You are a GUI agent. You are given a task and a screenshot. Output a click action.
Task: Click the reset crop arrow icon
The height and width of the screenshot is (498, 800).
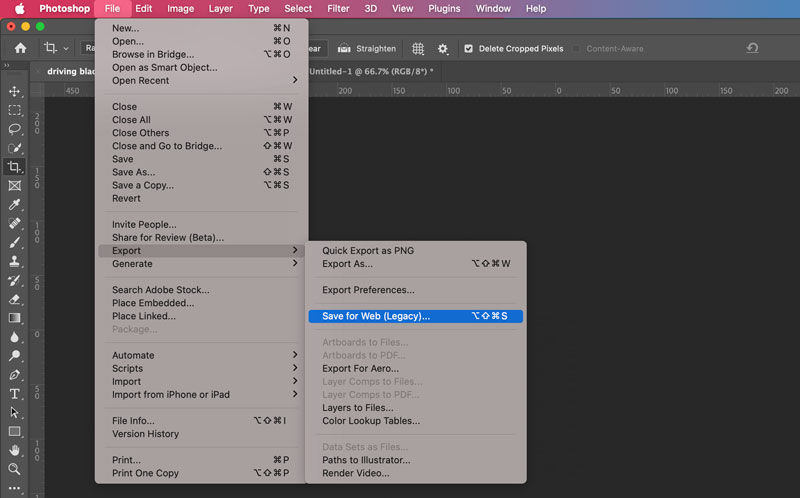(752, 48)
